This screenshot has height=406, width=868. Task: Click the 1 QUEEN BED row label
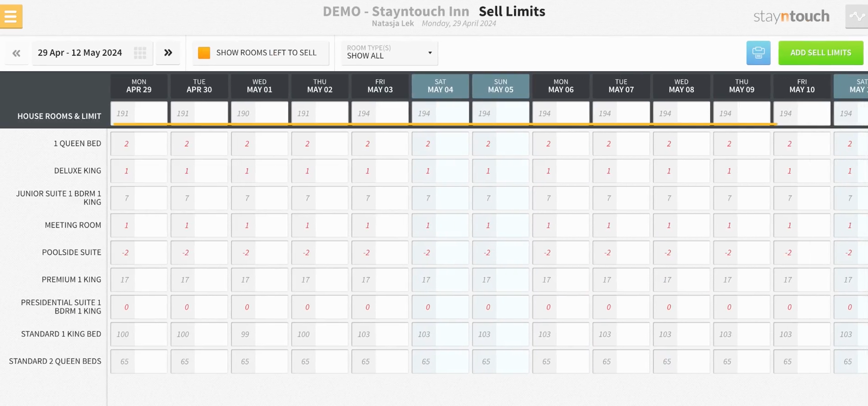(x=77, y=143)
